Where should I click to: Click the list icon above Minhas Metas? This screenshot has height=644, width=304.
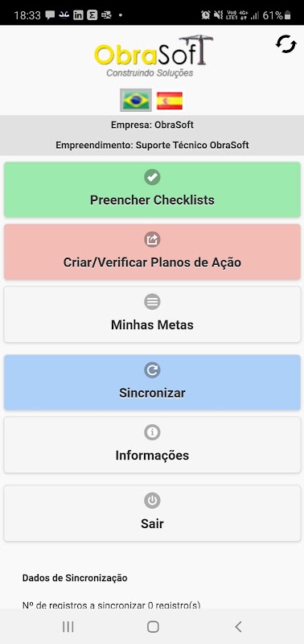point(152,302)
